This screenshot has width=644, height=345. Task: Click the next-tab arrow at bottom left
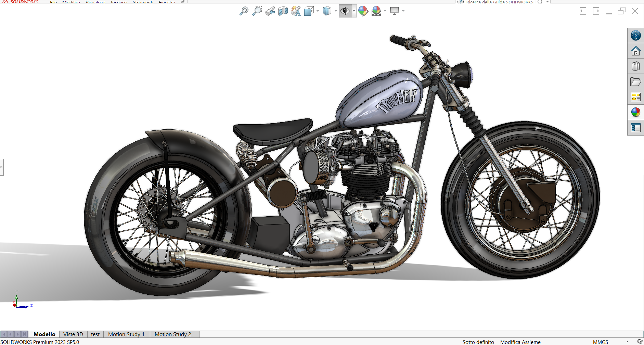18,334
